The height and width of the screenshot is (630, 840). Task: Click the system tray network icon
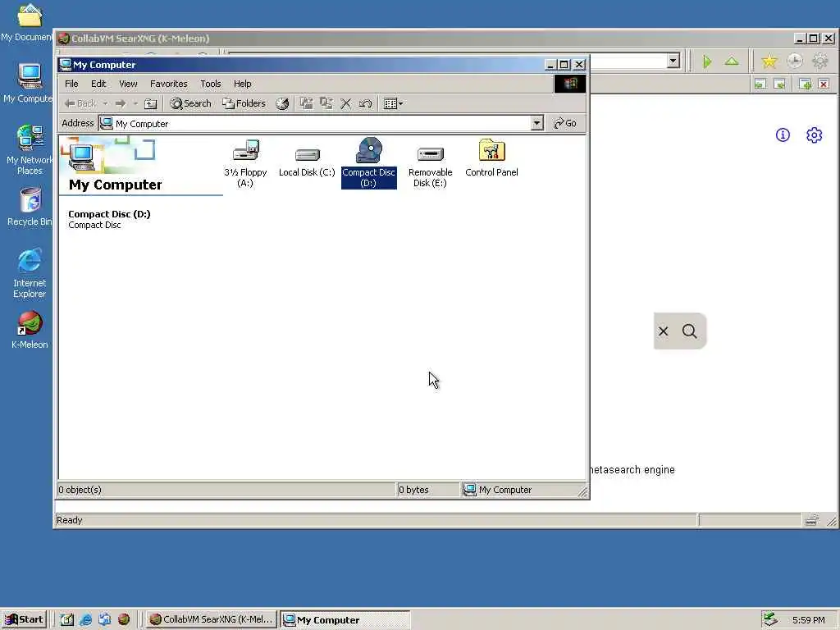[x=770, y=619]
